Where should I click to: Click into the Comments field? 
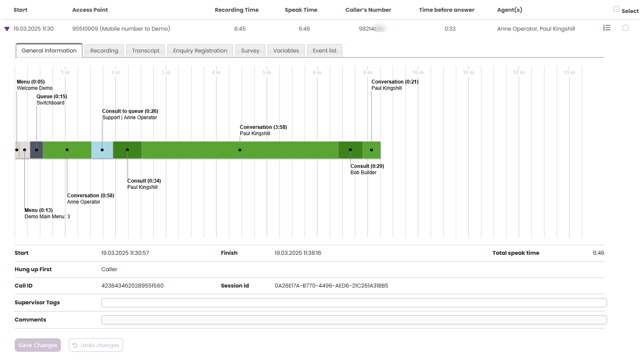click(354, 320)
